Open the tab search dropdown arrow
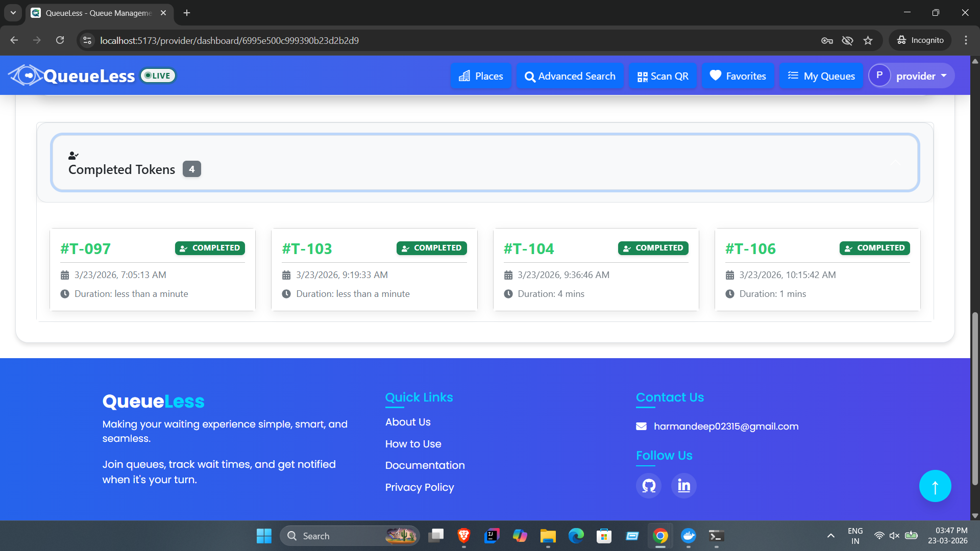This screenshot has height=551, width=980. point(13,13)
